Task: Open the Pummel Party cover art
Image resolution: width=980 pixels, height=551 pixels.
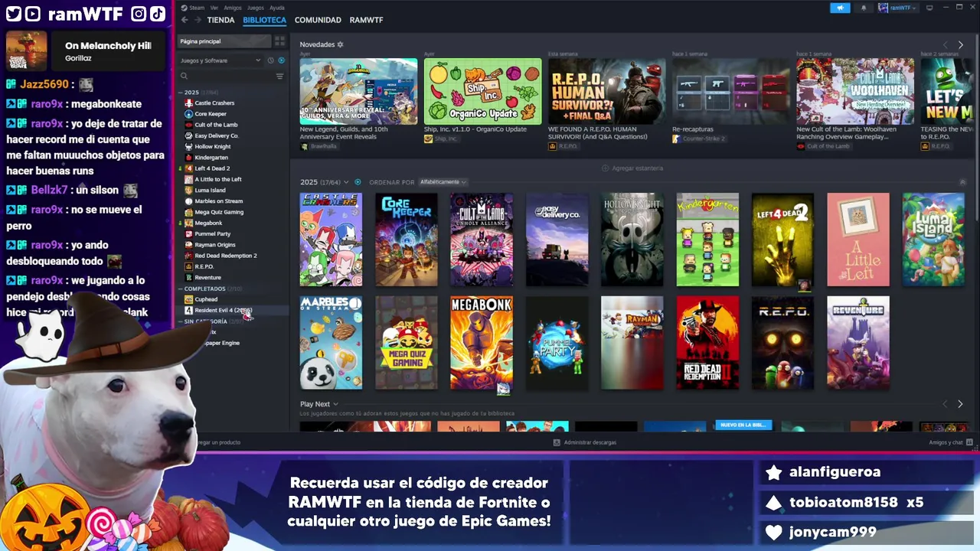Action: click(x=557, y=343)
